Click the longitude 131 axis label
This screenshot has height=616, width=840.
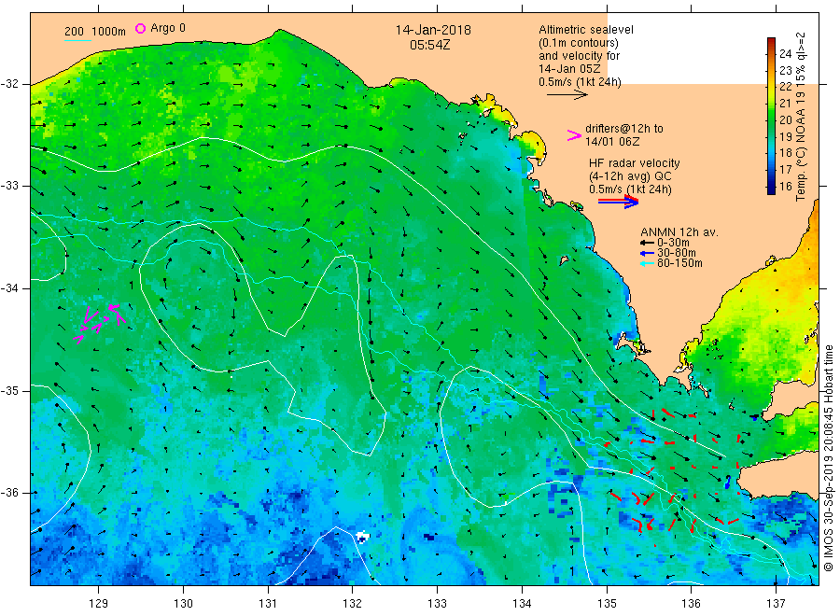(268, 604)
